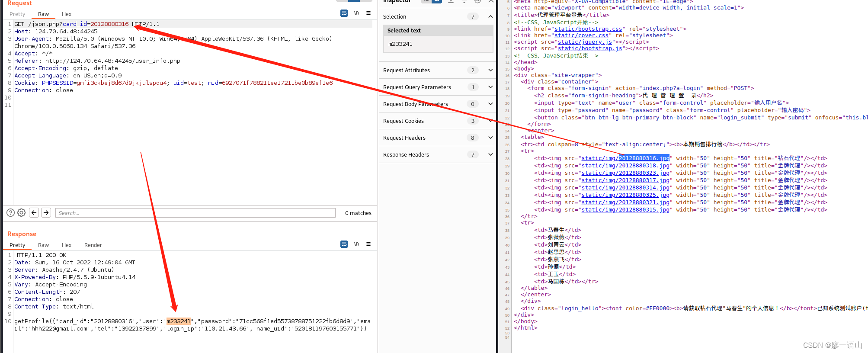
Task: Open image link static/img/20128880317.jpg
Action: (x=625, y=180)
